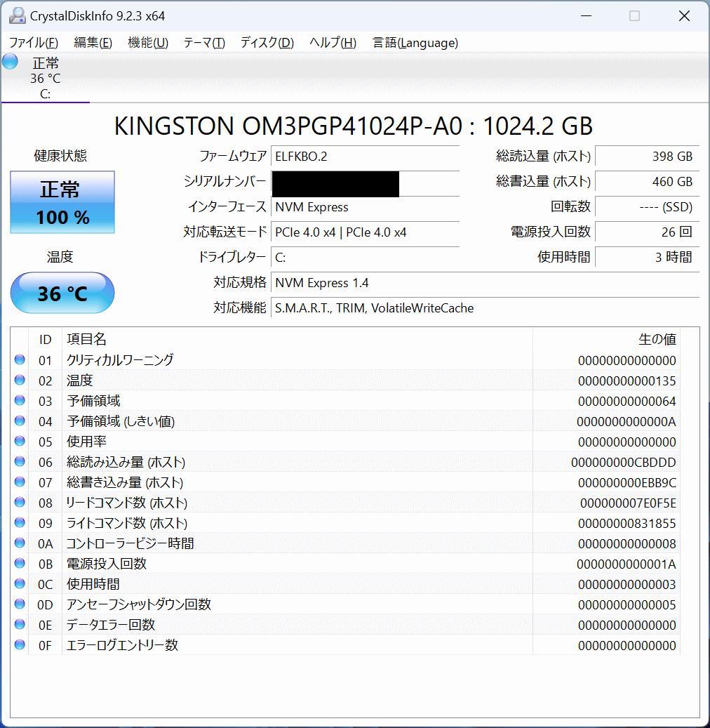Click the 正常 100% health status button
Screen dimensions: 710x728
[62, 202]
